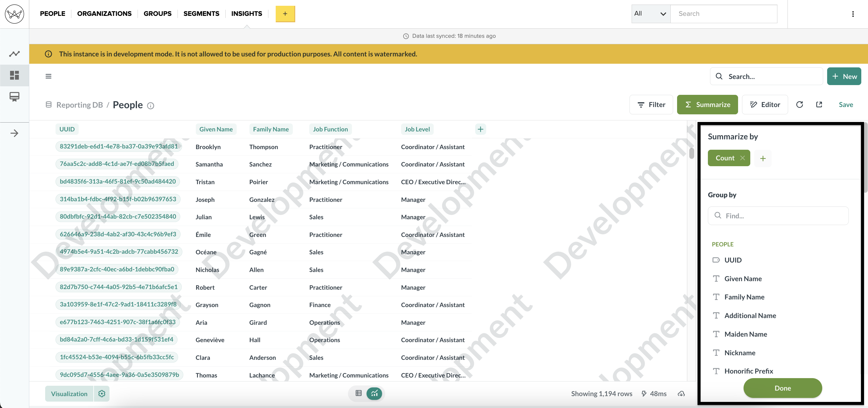Viewport: 868px width, 408px height.
Task: Click the app logo icon
Action: [x=15, y=14]
